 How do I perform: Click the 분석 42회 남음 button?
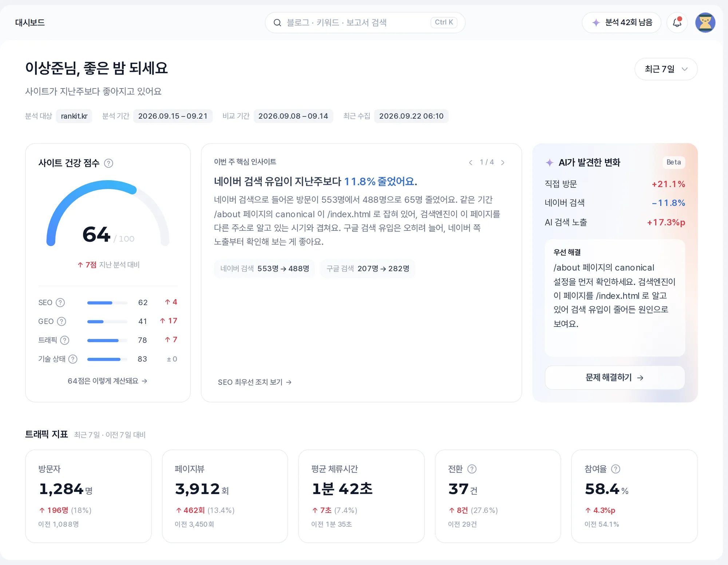pos(621,23)
